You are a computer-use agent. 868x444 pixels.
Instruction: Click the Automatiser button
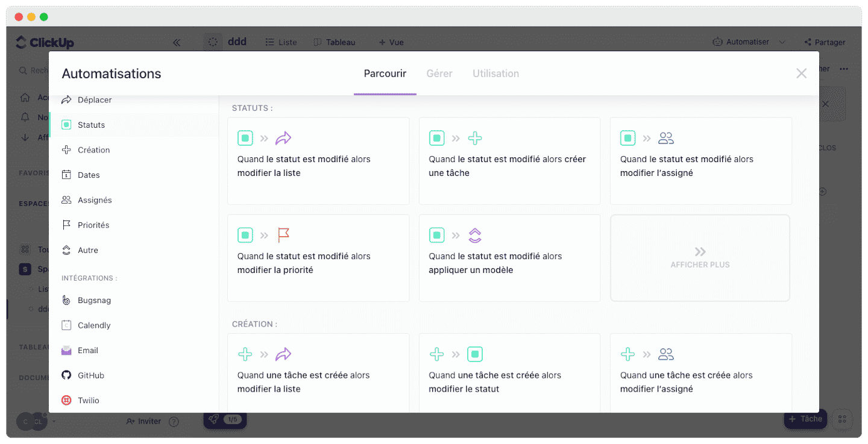click(x=741, y=42)
